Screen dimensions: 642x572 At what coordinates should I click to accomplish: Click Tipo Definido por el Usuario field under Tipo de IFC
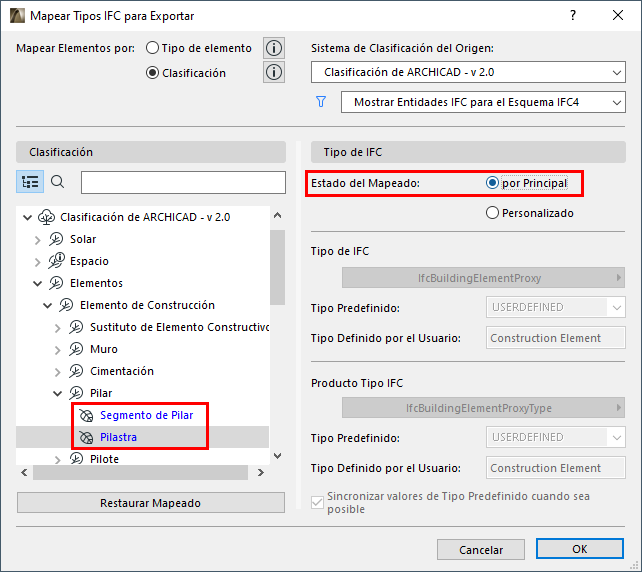pos(556,338)
